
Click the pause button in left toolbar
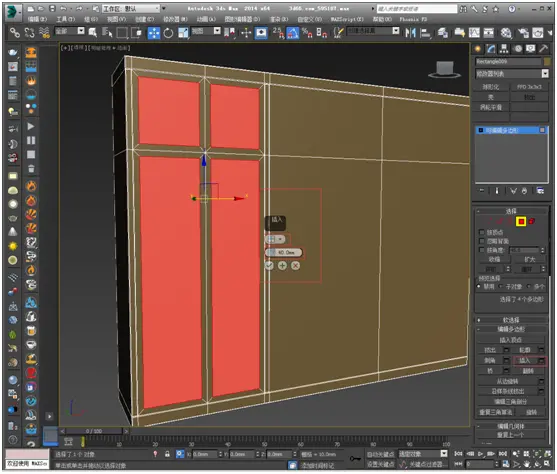pyautogui.click(x=31, y=140)
